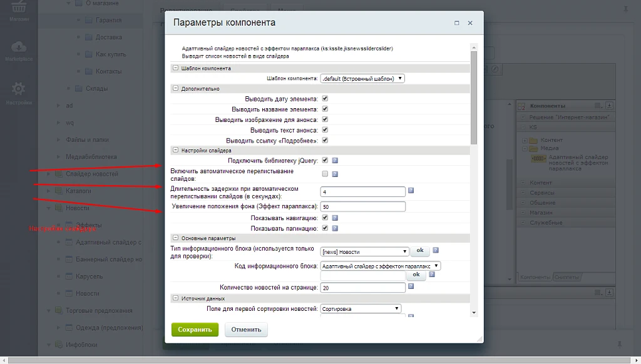
Task: Open infoblock type dropdown «[news] Новости»
Action: click(365, 251)
